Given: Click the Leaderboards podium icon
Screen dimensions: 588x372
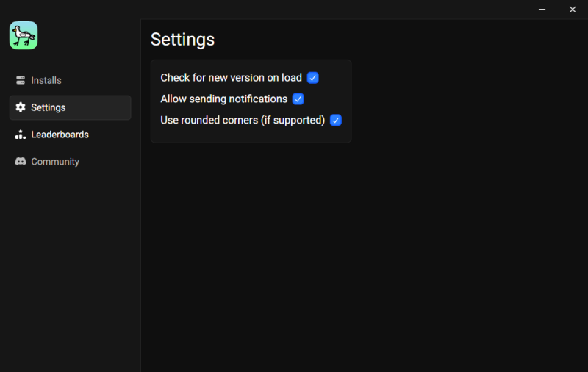Looking at the screenshot, I should pyautogui.click(x=21, y=135).
